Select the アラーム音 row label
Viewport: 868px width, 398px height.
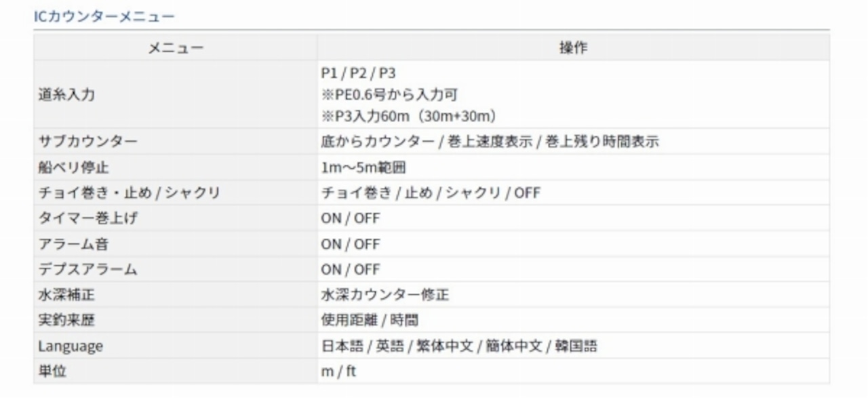coord(73,244)
